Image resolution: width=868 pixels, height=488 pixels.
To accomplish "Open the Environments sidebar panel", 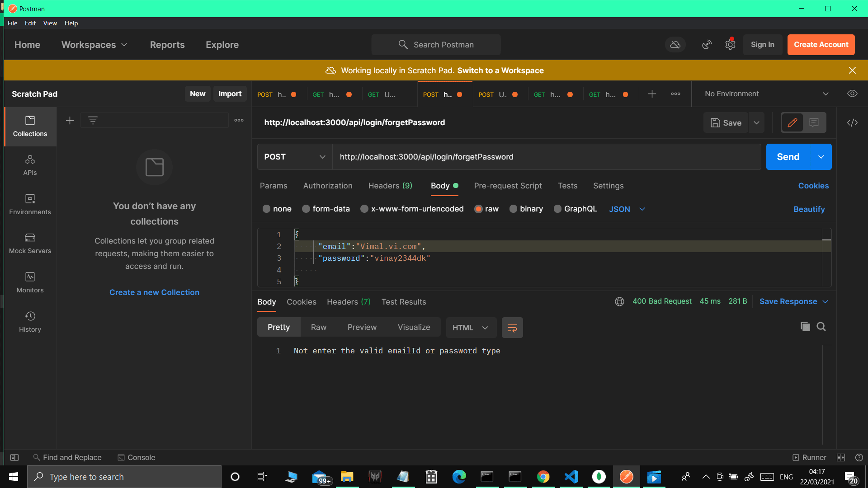I will coord(30,204).
